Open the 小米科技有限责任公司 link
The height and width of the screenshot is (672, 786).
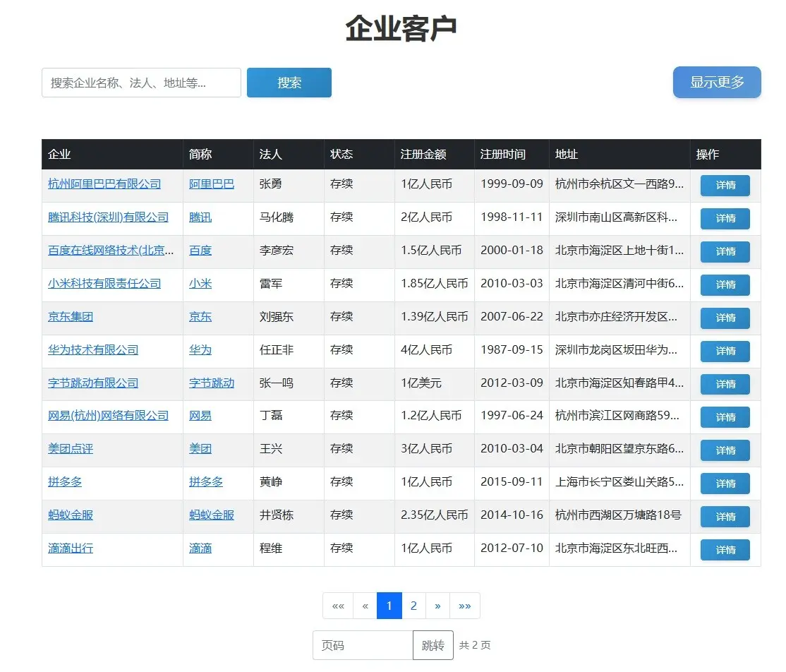[104, 283]
